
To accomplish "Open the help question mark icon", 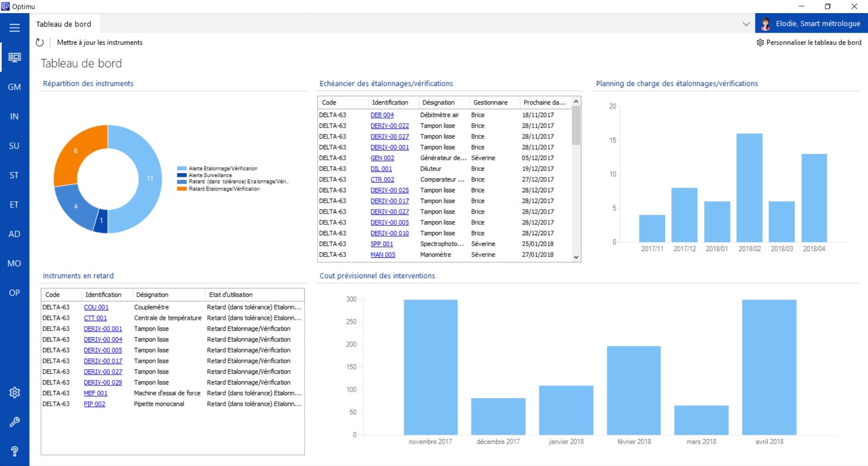I will coord(14,451).
